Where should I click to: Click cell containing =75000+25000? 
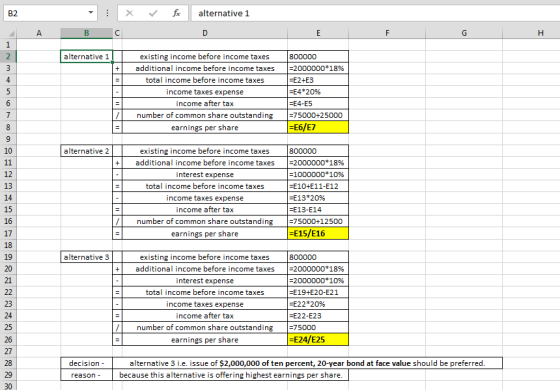(318, 115)
